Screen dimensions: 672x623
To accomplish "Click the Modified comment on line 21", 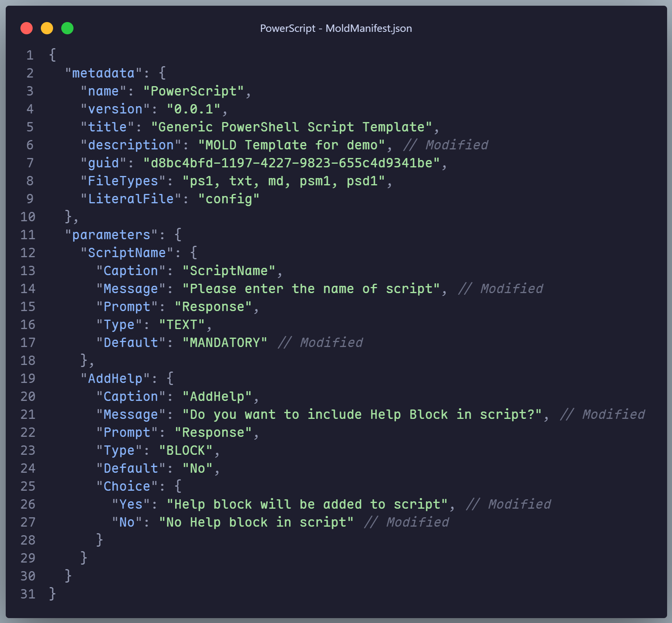I will (603, 414).
